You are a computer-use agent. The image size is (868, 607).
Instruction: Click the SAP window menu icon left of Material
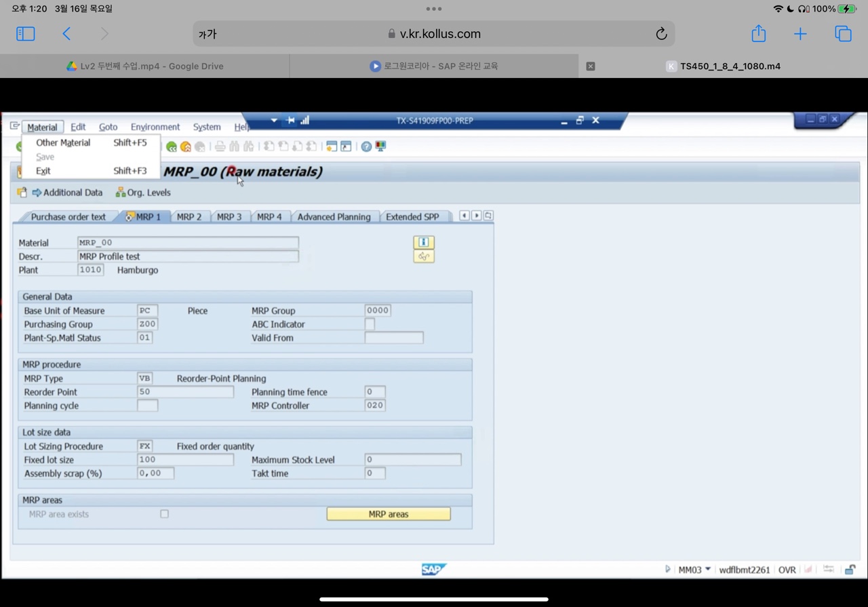(14, 126)
